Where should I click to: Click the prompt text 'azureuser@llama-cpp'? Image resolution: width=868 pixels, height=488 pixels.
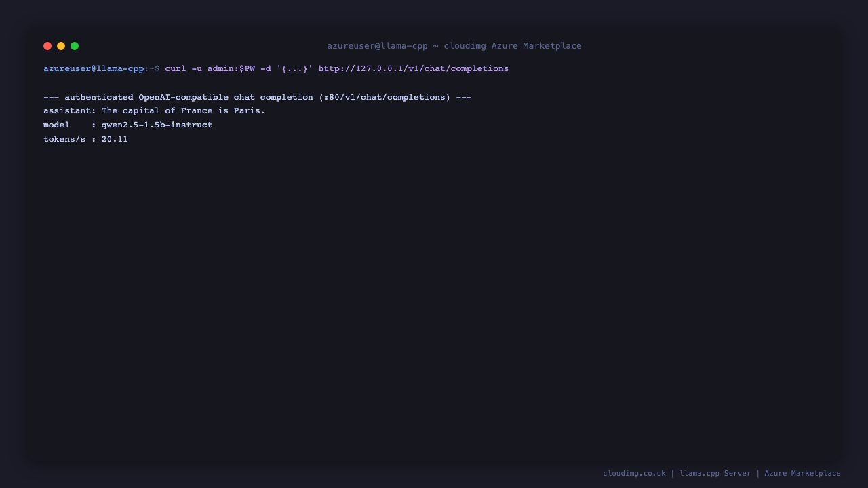tap(94, 68)
